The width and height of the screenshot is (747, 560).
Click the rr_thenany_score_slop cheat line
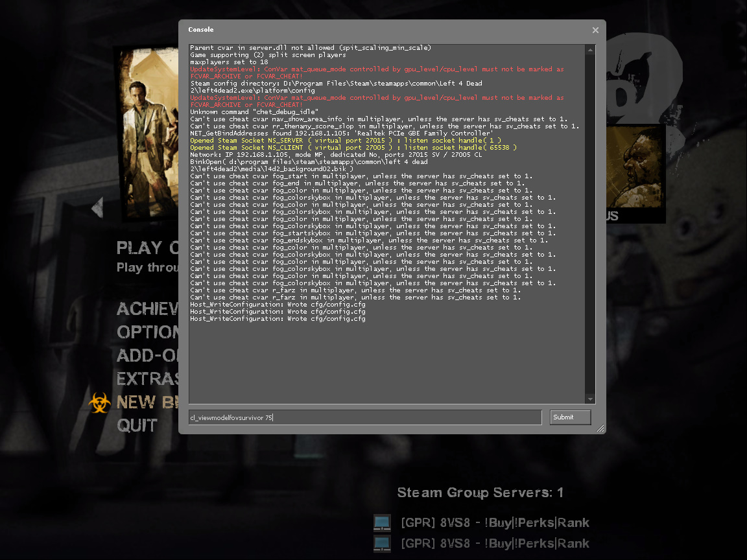click(x=385, y=126)
